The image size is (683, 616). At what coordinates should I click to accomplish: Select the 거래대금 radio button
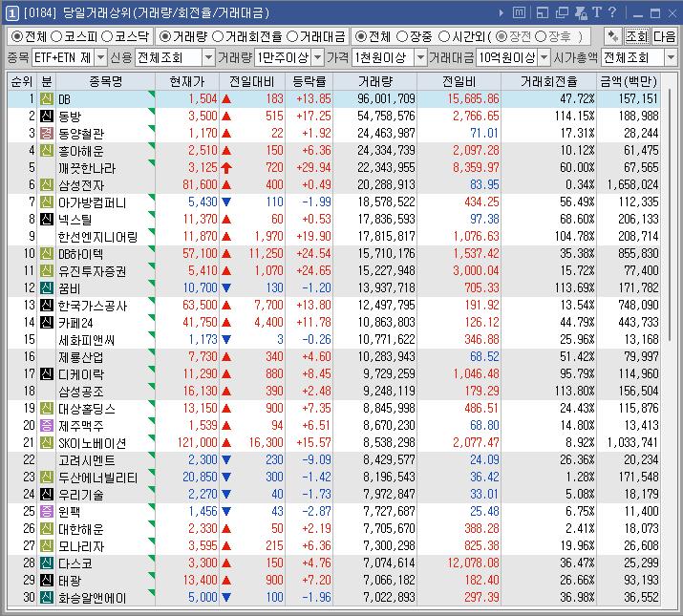[x=292, y=36]
